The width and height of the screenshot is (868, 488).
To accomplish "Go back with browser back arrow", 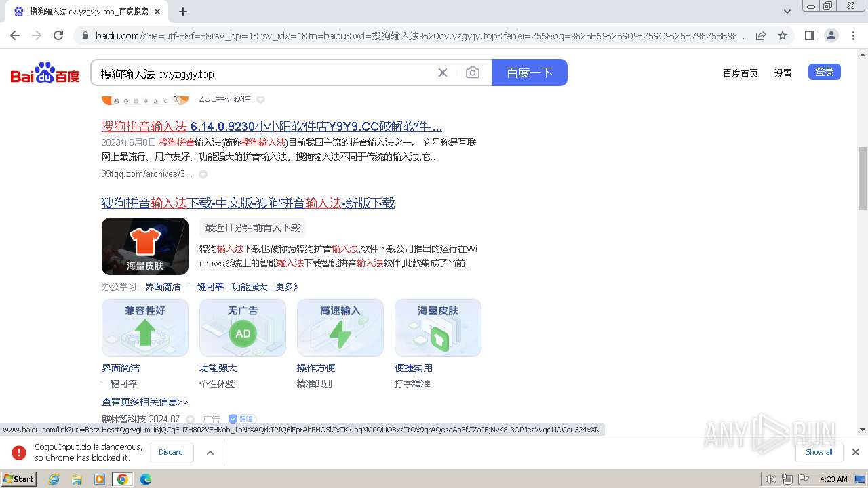I will 15,35.
